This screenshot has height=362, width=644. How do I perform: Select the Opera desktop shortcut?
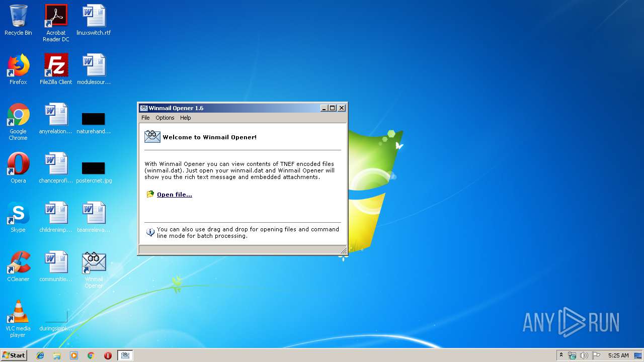coord(18,168)
